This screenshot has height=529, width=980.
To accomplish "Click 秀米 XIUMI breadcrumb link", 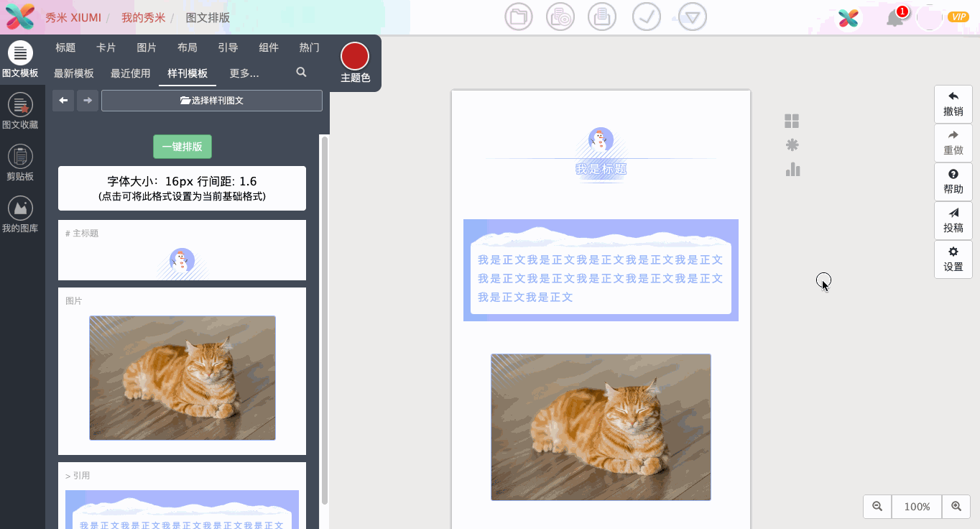I will pyautogui.click(x=73, y=17).
